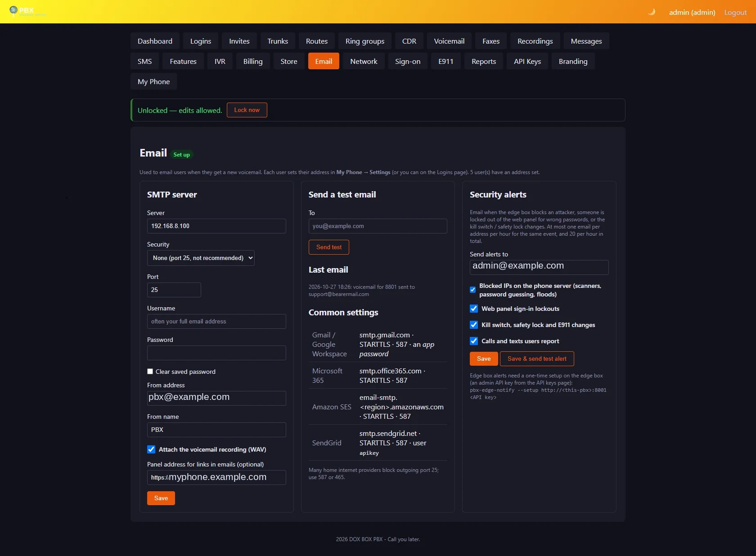Open API Keys tab

tap(527, 61)
